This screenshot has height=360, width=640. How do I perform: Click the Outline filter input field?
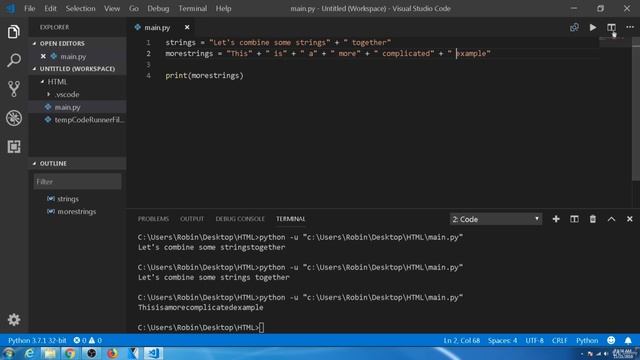coord(78,182)
